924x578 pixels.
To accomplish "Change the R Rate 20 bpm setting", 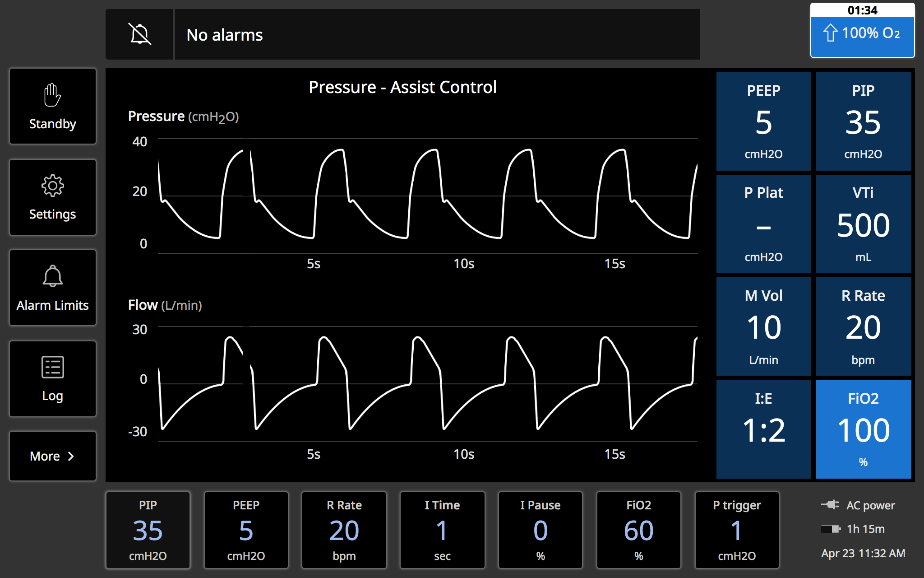I will 344,530.
